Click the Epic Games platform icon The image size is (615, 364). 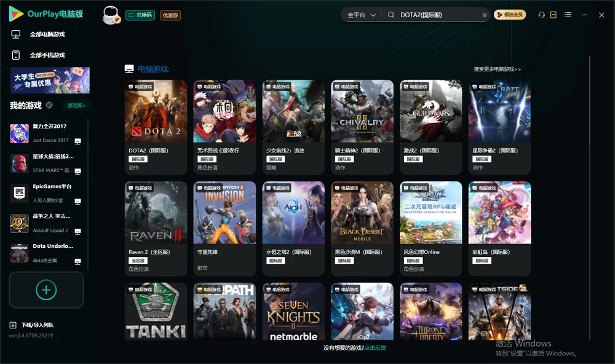[x=19, y=193]
